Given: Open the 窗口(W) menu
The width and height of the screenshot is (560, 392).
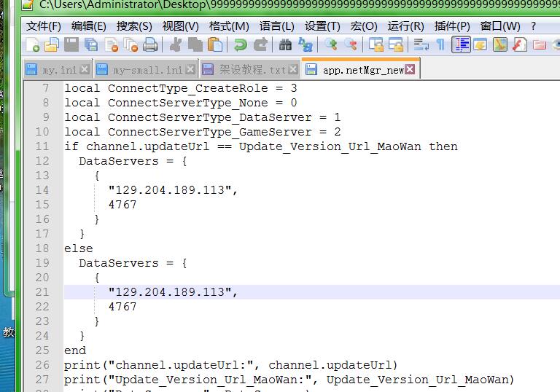Looking at the screenshot, I should [500, 26].
